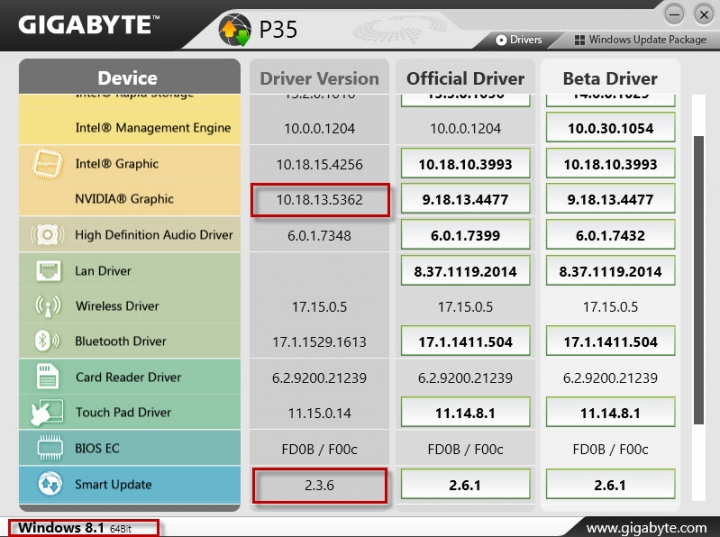Screen dimensions: 720x537
Task: Click the Windows 8.1 64Bit status text
Action: (74, 528)
